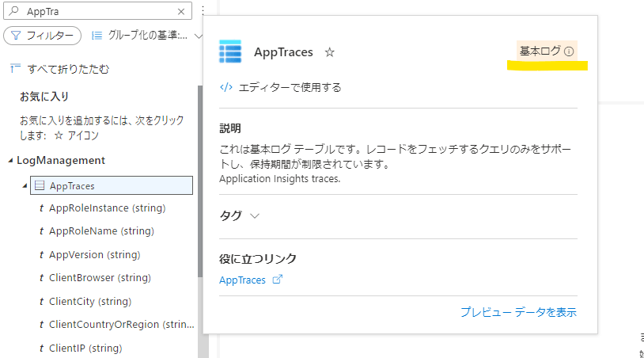Collapse the AppTraces table columns
644x358 pixels.
pyautogui.click(x=25, y=186)
